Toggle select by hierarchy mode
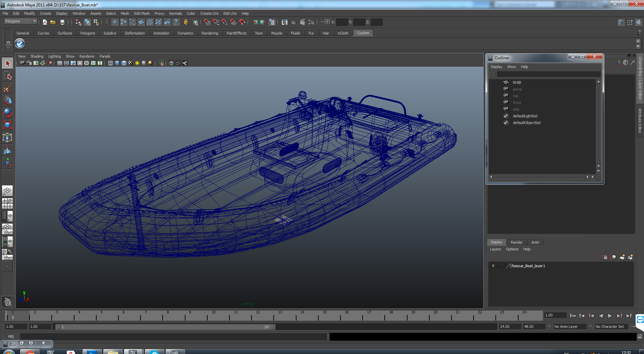This screenshot has height=354, width=644. click(x=78, y=22)
